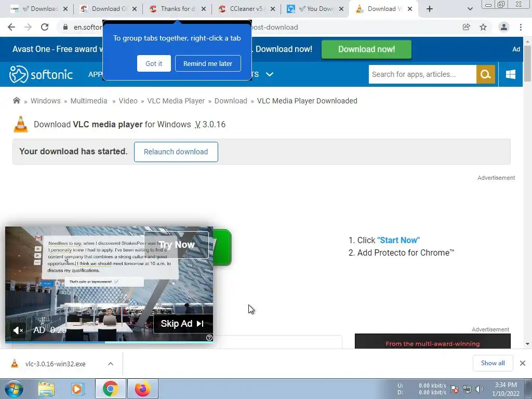Expand the header menu chevron
Image resolution: width=532 pixels, height=399 pixels.
pyautogui.click(x=270, y=74)
